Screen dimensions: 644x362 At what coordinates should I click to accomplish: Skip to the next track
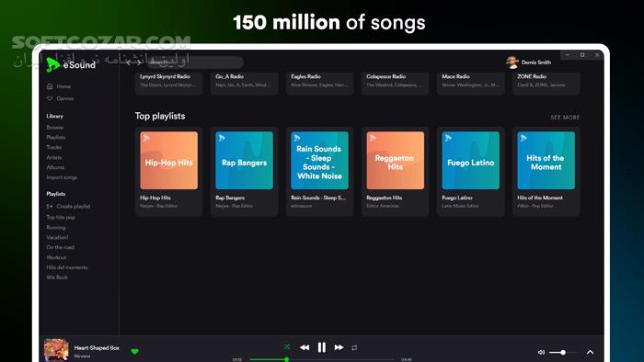pyautogui.click(x=339, y=347)
